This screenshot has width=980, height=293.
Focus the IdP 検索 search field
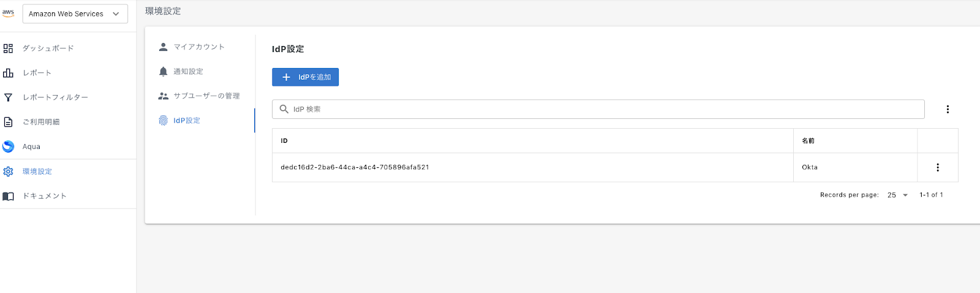[598, 109]
